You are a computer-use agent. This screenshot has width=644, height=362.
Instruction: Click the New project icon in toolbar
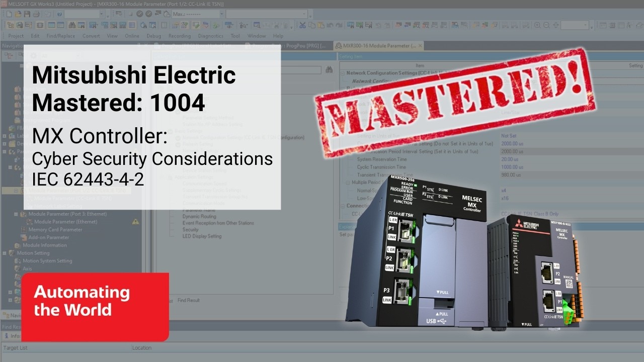(x=9, y=14)
